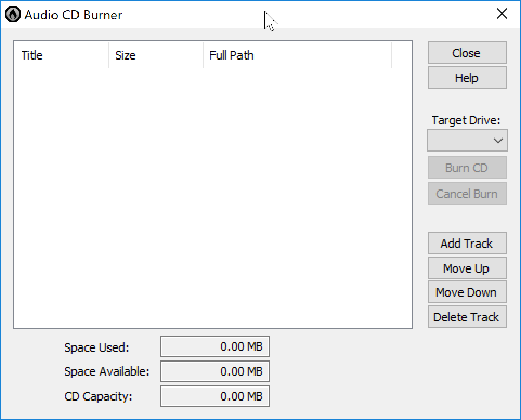Click Delete Track to remove selection
521x420 pixels.
pos(467,317)
